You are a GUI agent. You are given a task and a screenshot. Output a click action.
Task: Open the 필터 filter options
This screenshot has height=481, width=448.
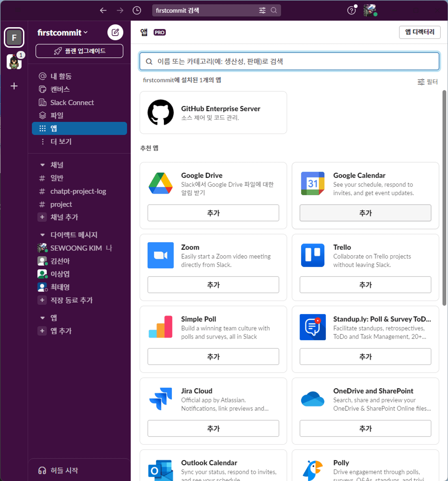pyautogui.click(x=428, y=82)
